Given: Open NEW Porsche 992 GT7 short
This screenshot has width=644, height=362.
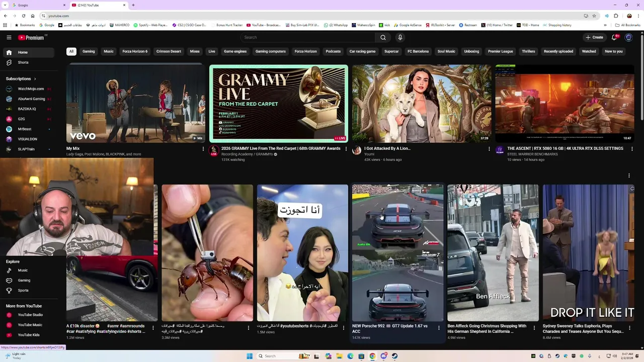Looking at the screenshot, I should (x=398, y=253).
